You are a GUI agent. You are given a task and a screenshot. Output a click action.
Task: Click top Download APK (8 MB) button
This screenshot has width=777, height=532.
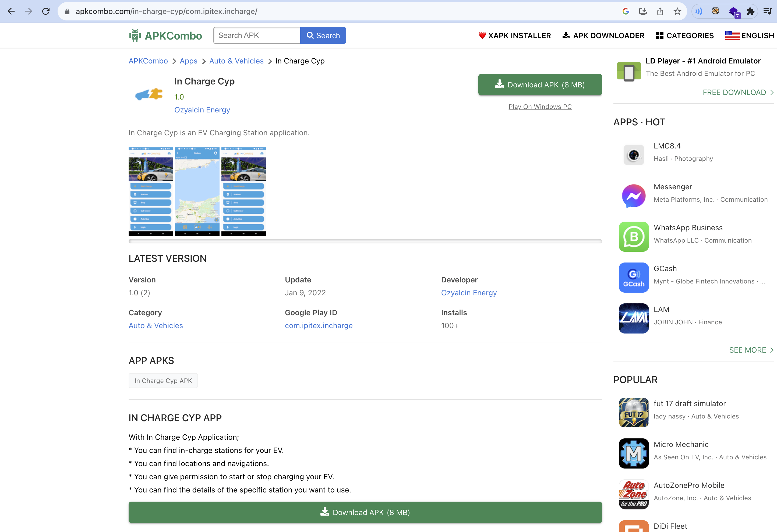[x=540, y=84]
